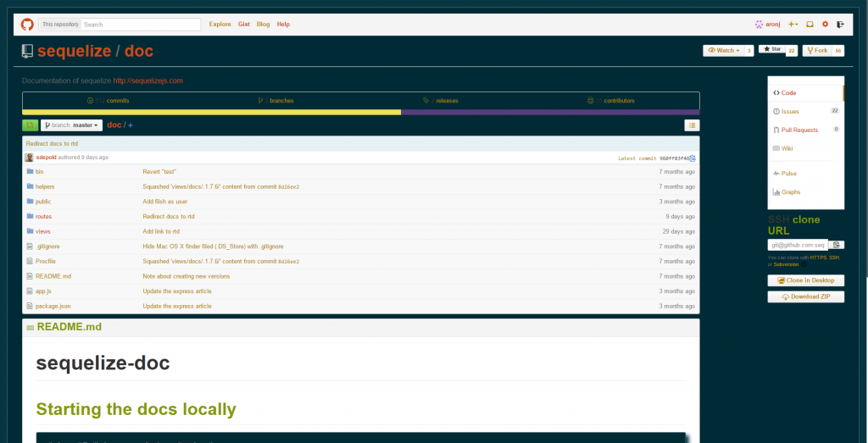
Task: Open account settings gear icon
Action: [x=825, y=25]
